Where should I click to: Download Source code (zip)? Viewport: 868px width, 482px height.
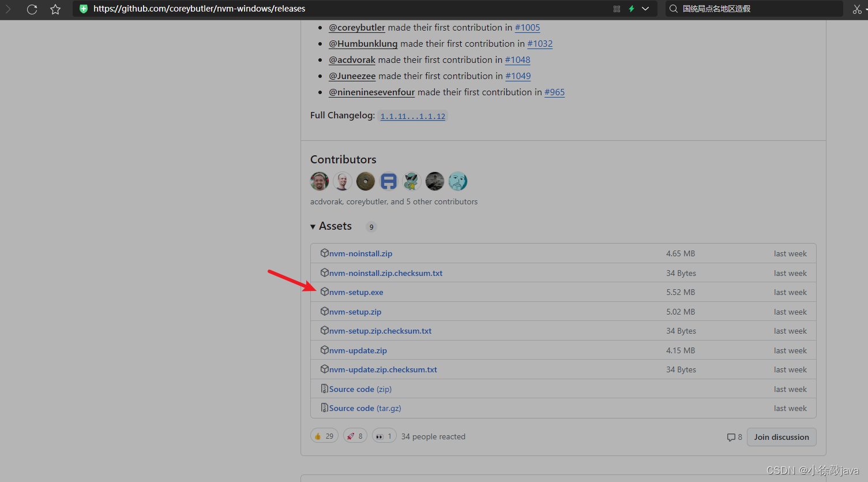(360, 389)
